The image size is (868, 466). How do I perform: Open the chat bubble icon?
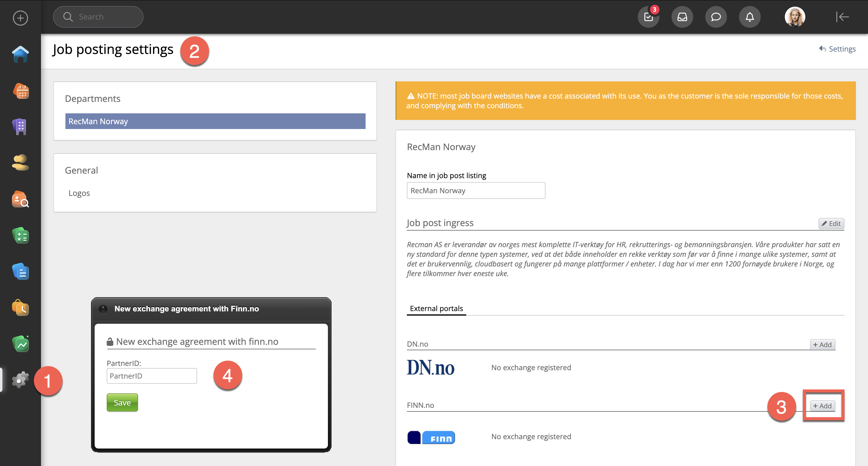pyautogui.click(x=716, y=17)
